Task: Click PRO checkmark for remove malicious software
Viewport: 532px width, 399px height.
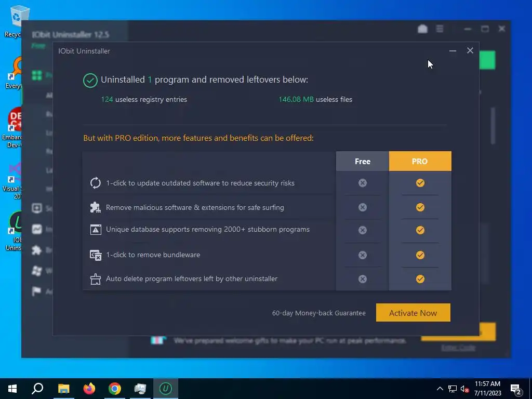Action: click(420, 207)
